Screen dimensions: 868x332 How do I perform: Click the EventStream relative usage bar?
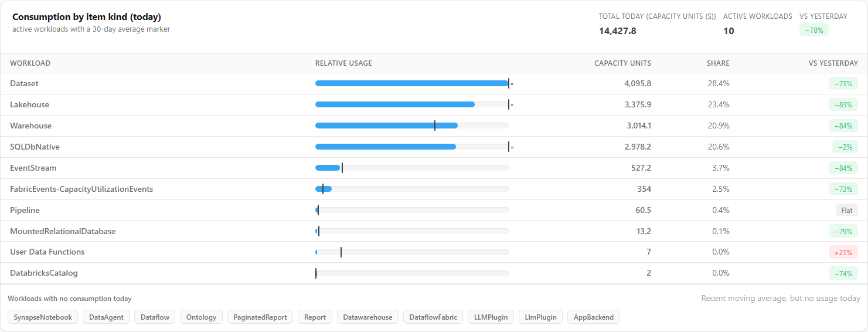pyautogui.click(x=412, y=168)
